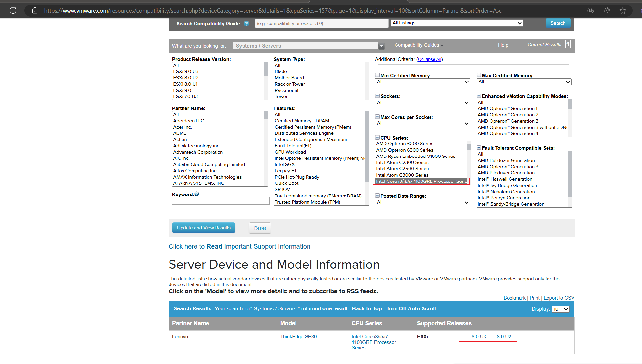Screen dimensions: 642x364
Task: Collapse the Sockets criteria section
Action: (x=377, y=96)
